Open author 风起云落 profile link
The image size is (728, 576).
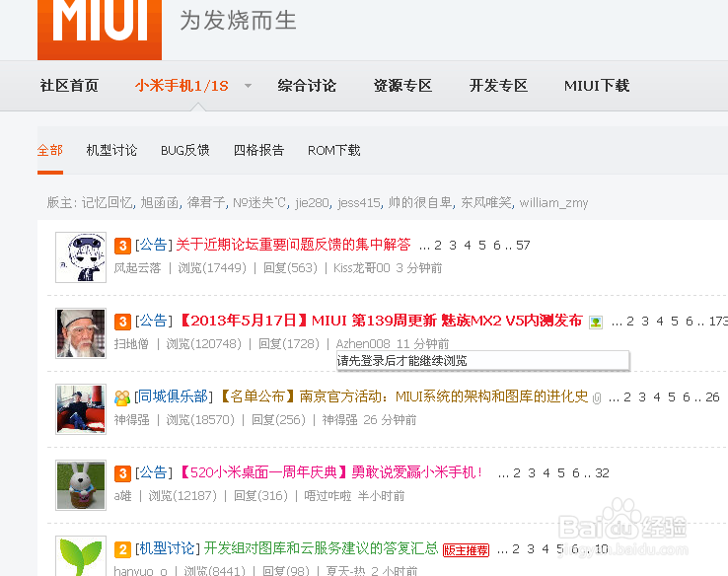click(x=137, y=268)
